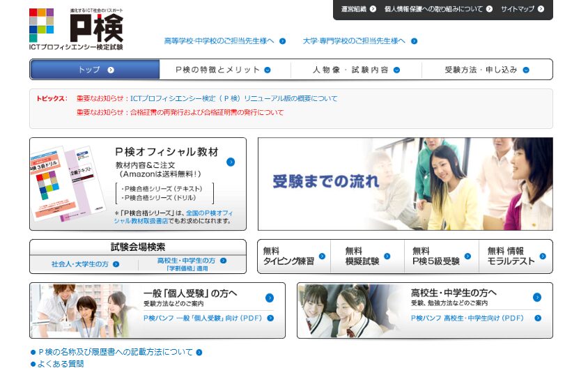
Task: Click the arrow icon next to 高校生・中学生の方 search
Action: coord(224,261)
